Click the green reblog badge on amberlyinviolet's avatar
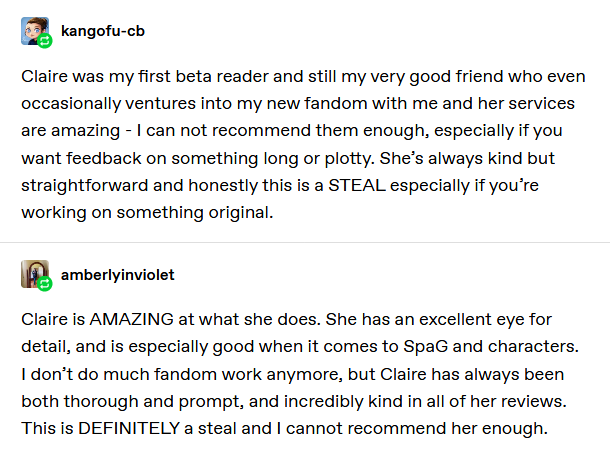This screenshot has height=450, width=610. 44,285
